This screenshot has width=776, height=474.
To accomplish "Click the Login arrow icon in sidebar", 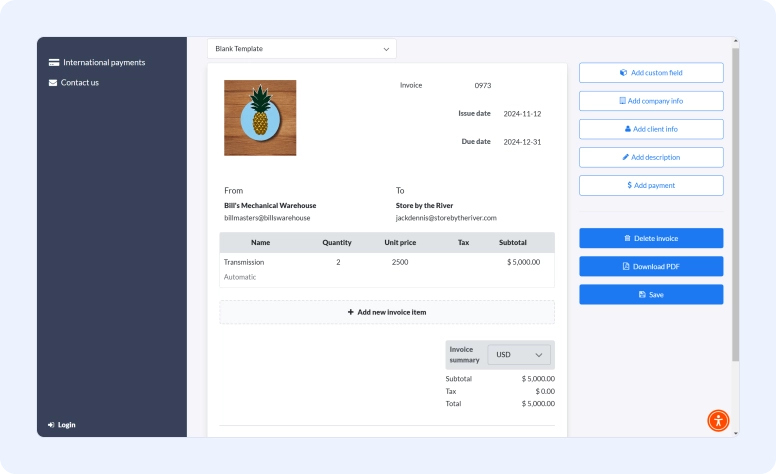I will click(x=51, y=424).
